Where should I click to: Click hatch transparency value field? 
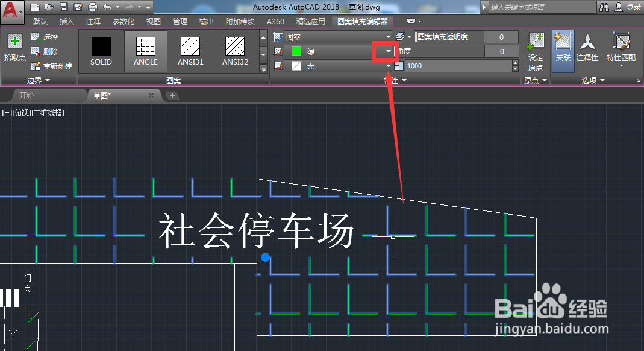pyautogui.click(x=501, y=37)
